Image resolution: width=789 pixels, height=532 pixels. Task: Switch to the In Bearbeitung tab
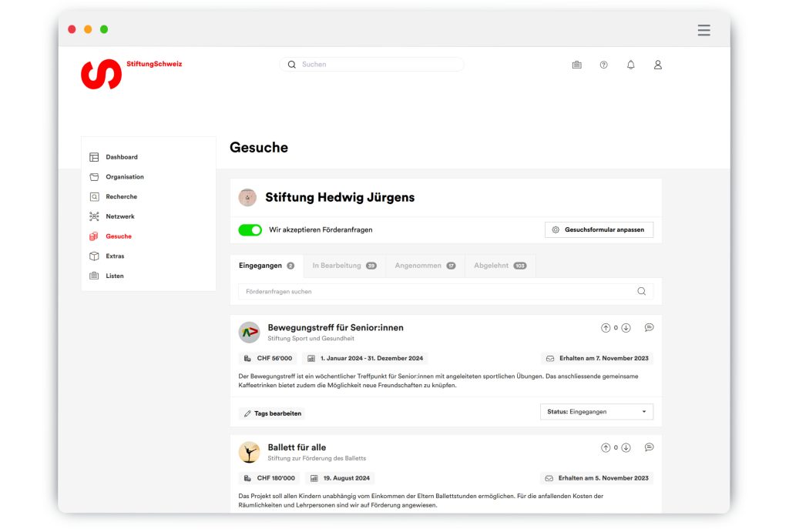coord(344,266)
